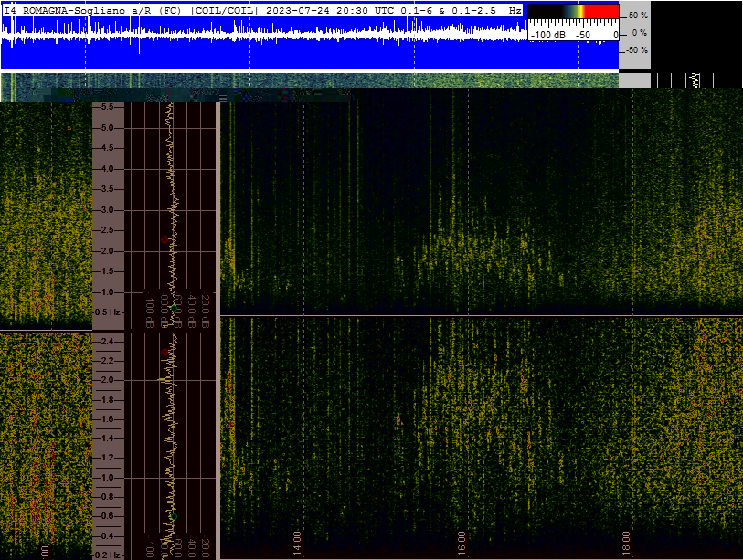Screen dimensions: 743x560
Task: Click the 3.0 Hz frequency axis label
Action: click(108, 210)
